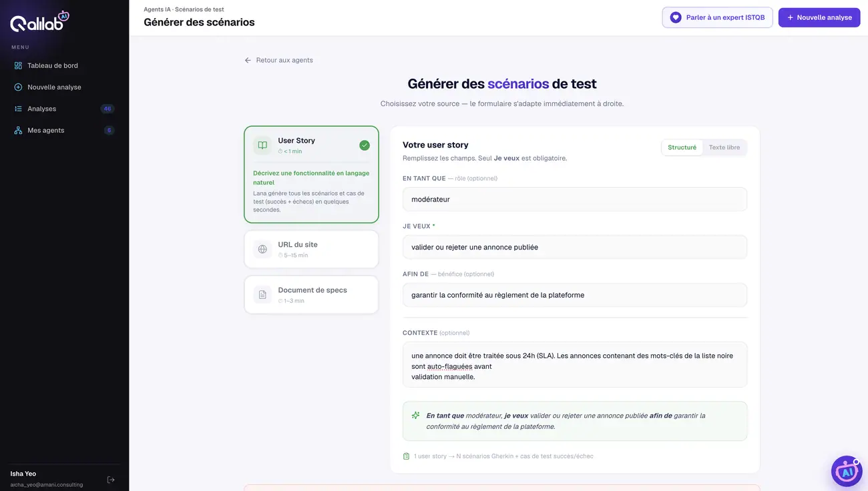Image resolution: width=868 pixels, height=491 pixels.
Task: Open Tableau de bord from sidebar
Action: (64, 65)
